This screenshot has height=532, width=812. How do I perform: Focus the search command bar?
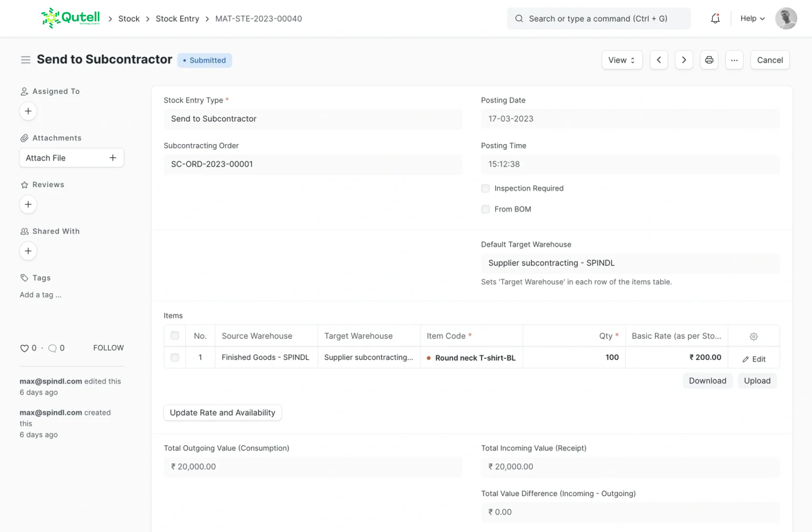click(598, 19)
